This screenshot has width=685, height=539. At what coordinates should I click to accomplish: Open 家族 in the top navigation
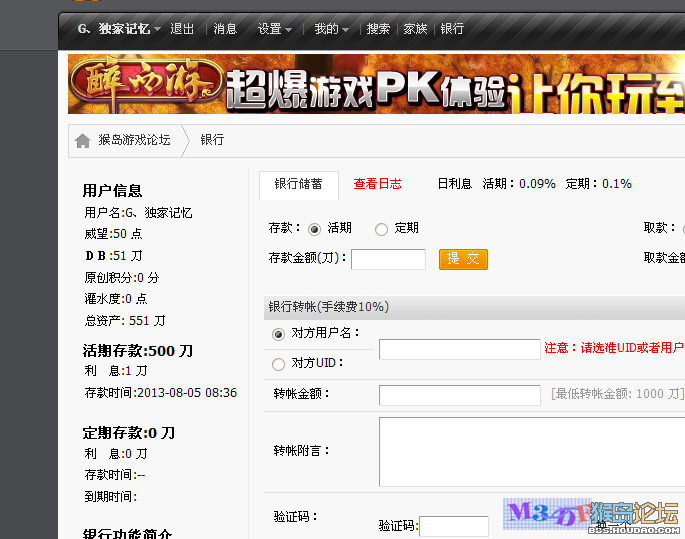pyautogui.click(x=415, y=29)
